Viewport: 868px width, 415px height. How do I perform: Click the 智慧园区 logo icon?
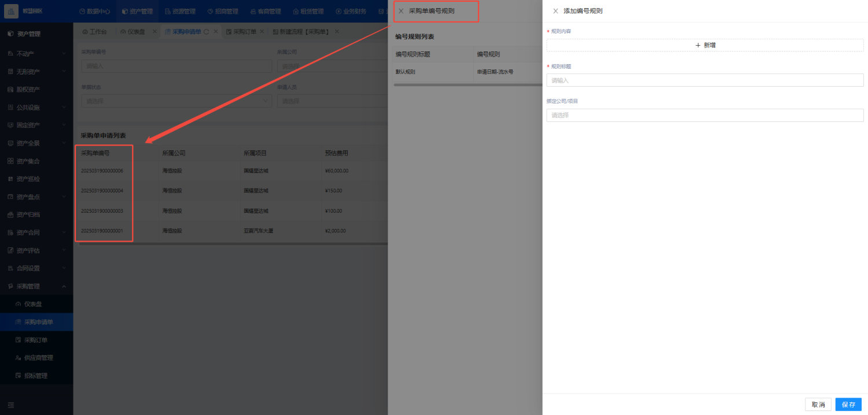coord(12,11)
